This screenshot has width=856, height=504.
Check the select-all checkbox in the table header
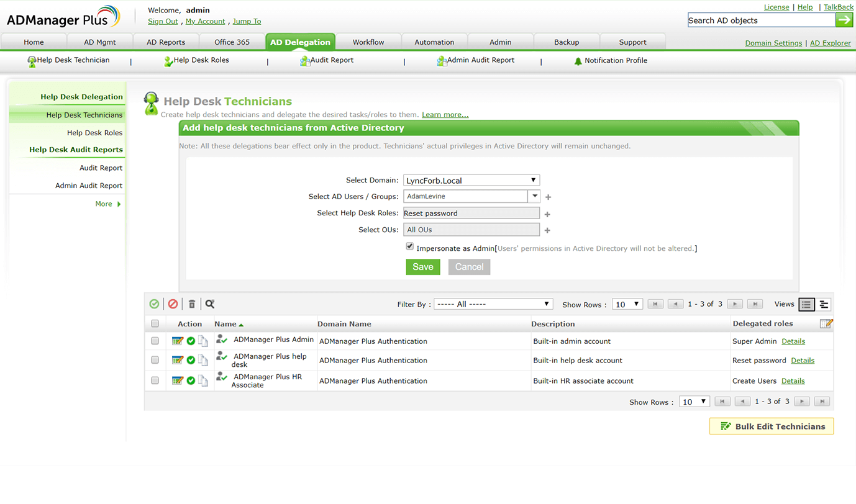click(155, 323)
